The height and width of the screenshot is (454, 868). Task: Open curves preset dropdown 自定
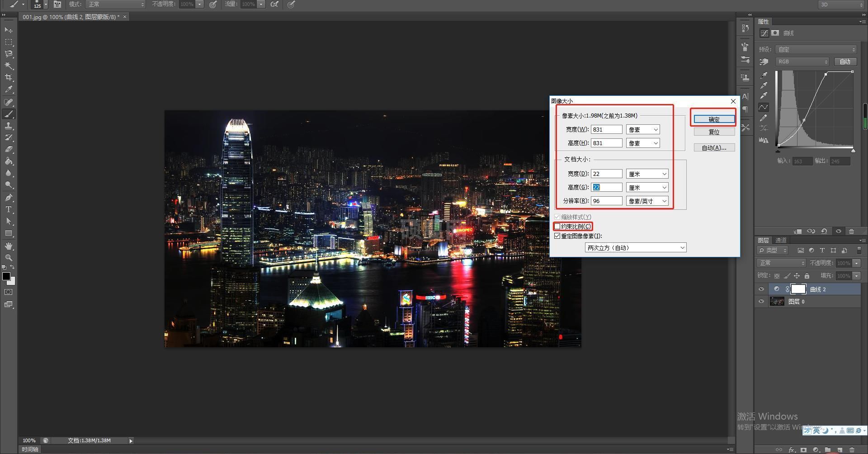pos(816,50)
